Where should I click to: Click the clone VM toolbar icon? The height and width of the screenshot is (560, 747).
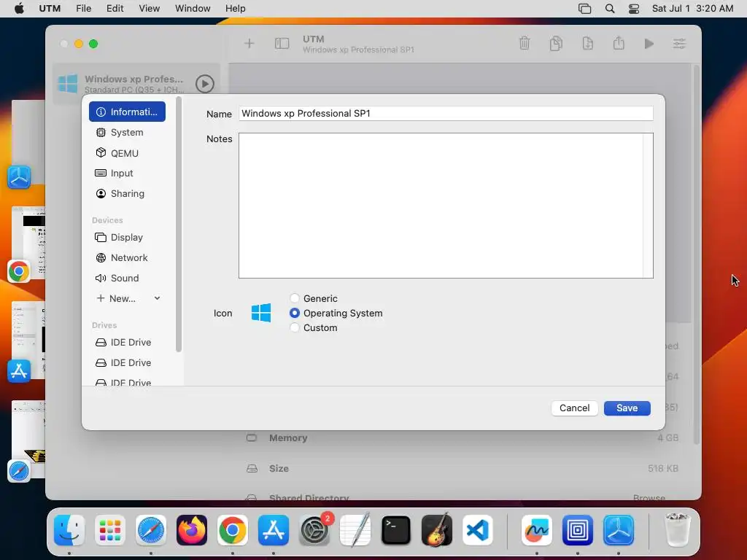click(x=556, y=43)
